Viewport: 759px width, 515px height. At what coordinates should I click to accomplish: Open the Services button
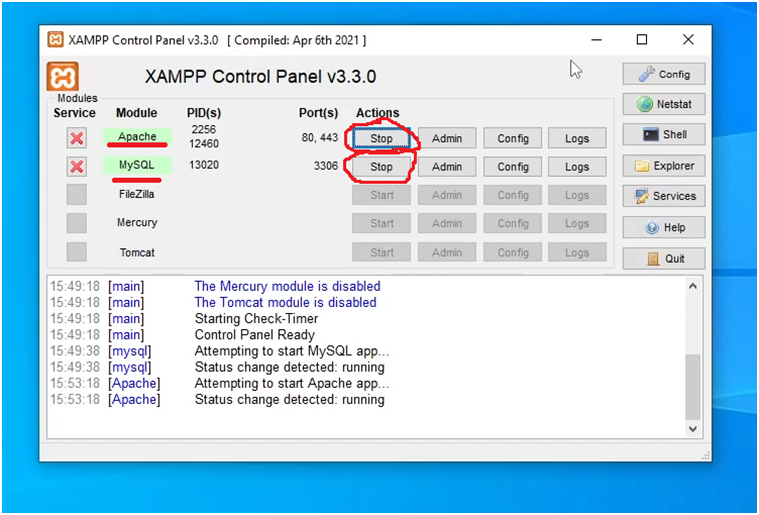tap(664, 196)
